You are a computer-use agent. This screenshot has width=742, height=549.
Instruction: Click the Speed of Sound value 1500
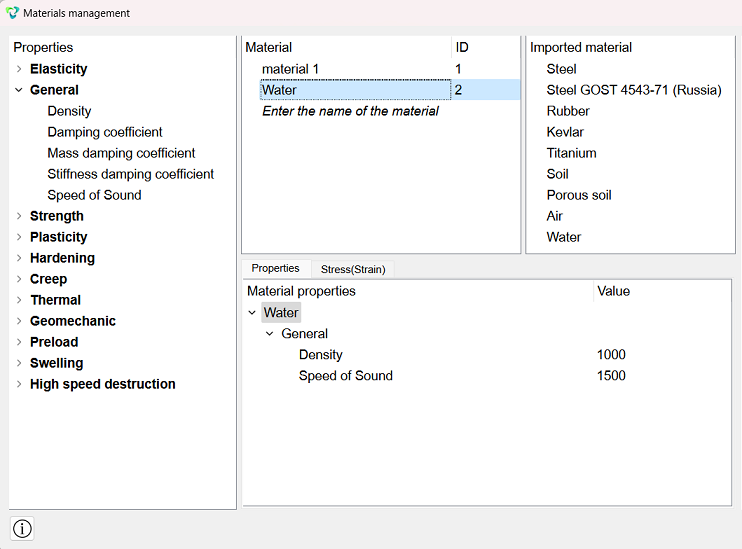611,375
